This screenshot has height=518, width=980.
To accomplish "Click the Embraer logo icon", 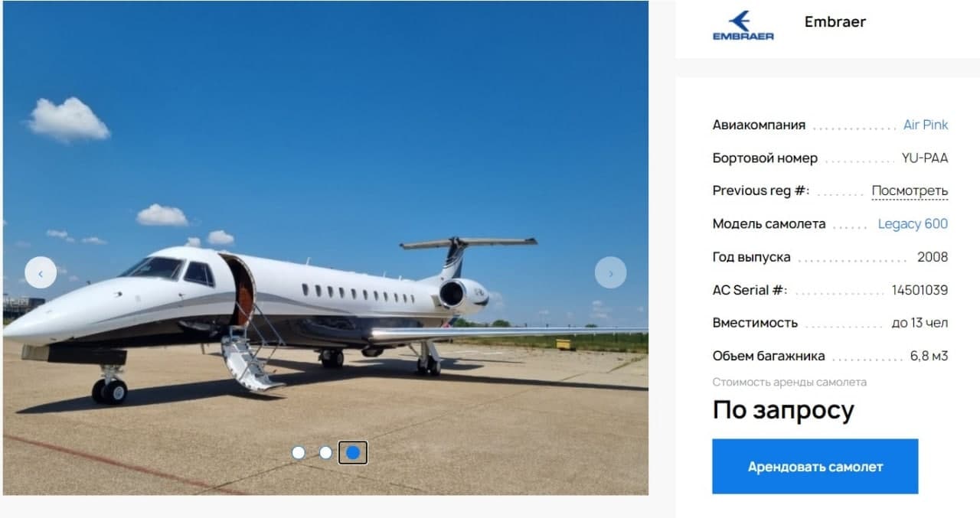I will tap(743, 24).
